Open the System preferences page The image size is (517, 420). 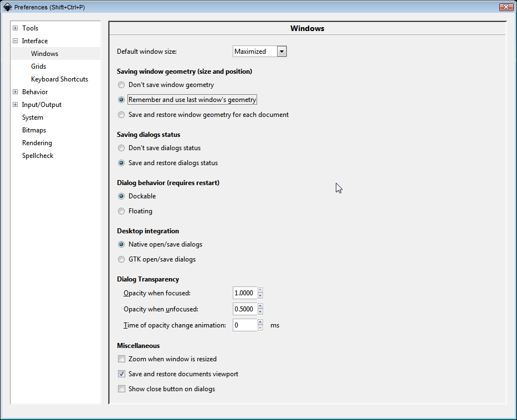32,117
